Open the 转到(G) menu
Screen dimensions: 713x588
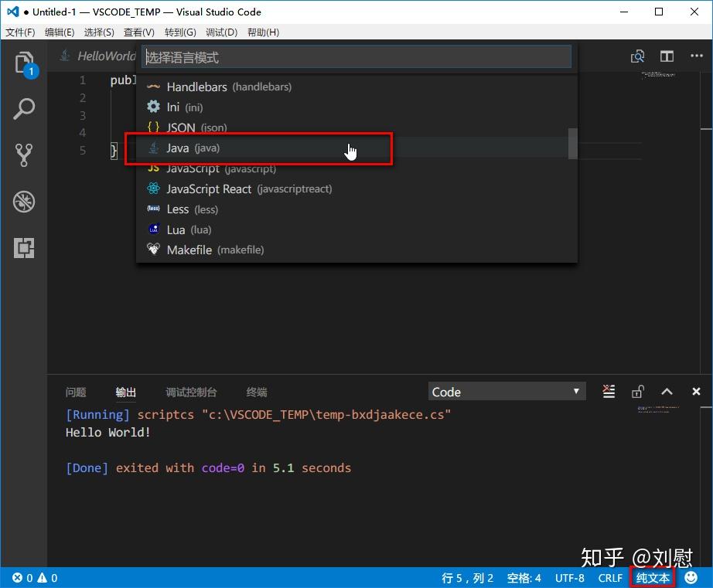[180, 32]
